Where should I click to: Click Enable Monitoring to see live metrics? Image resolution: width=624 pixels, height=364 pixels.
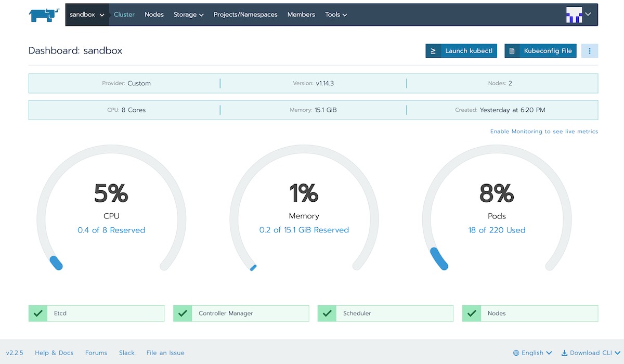tap(544, 132)
